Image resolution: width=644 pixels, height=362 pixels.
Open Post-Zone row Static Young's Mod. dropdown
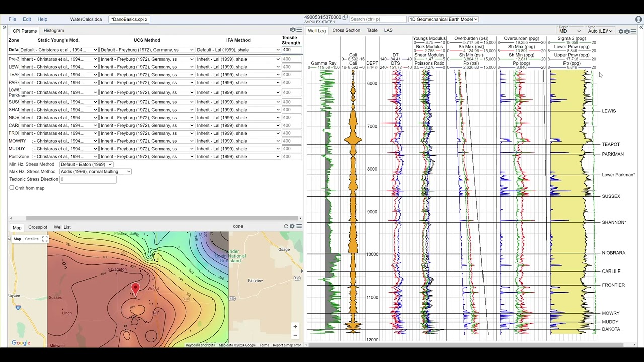pyautogui.click(x=65, y=157)
